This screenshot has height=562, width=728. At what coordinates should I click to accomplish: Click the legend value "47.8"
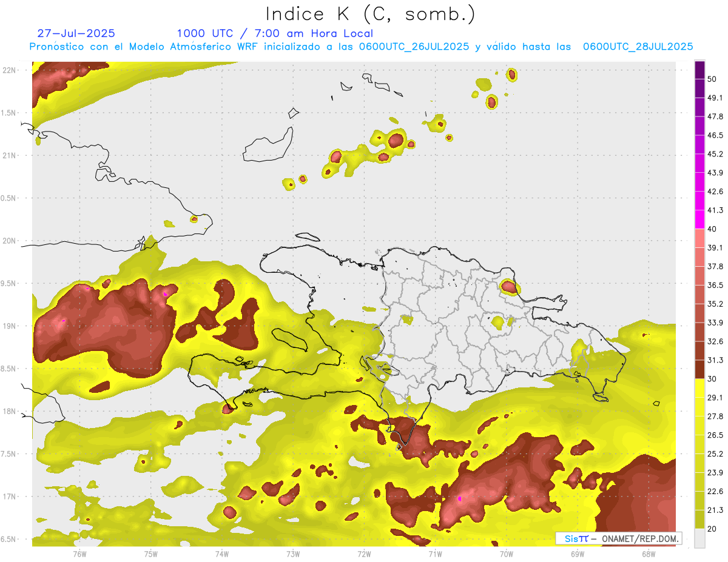point(715,116)
